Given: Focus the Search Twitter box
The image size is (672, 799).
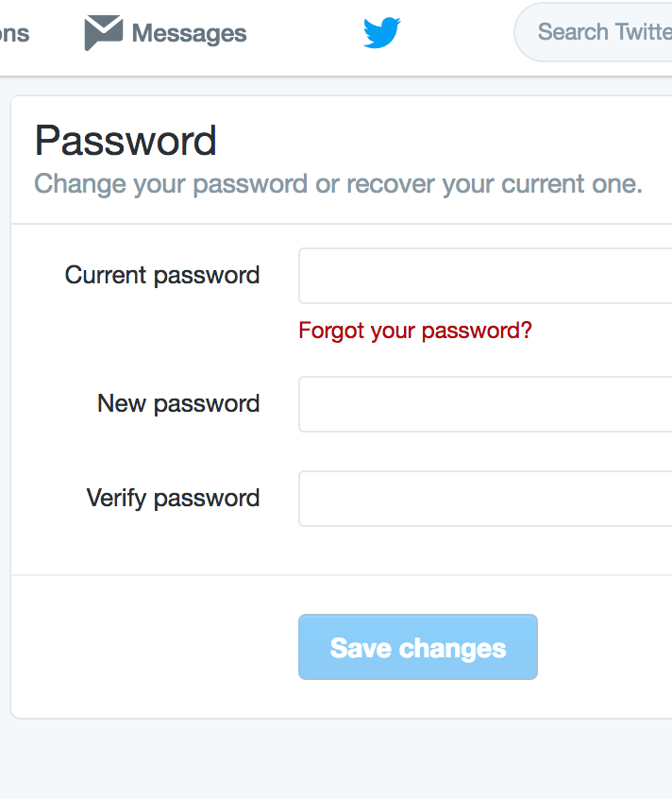Looking at the screenshot, I should [594, 32].
